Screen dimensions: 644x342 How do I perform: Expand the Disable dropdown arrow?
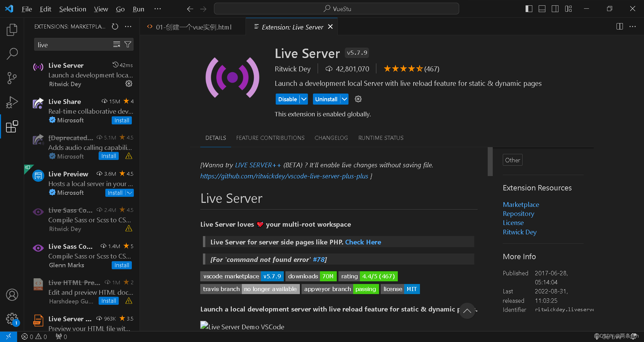tap(304, 99)
